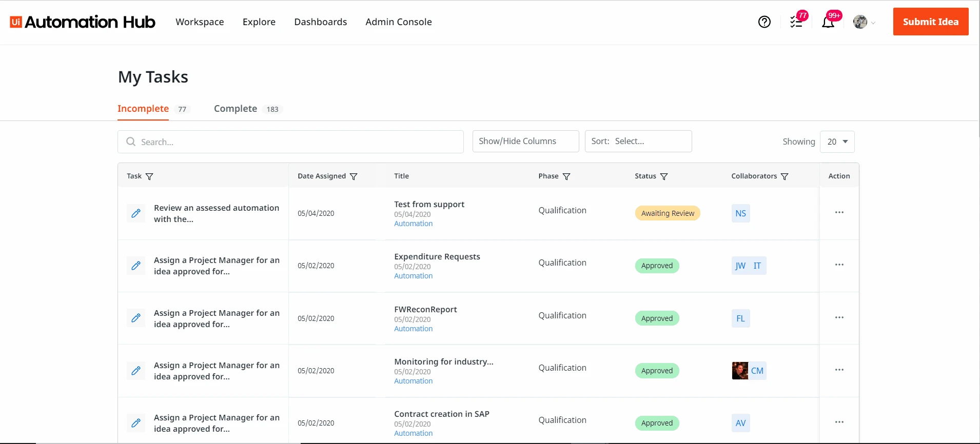Viewport: 980px width, 444px height.
Task: Open action ellipsis for Test from support row
Action: [x=839, y=212]
